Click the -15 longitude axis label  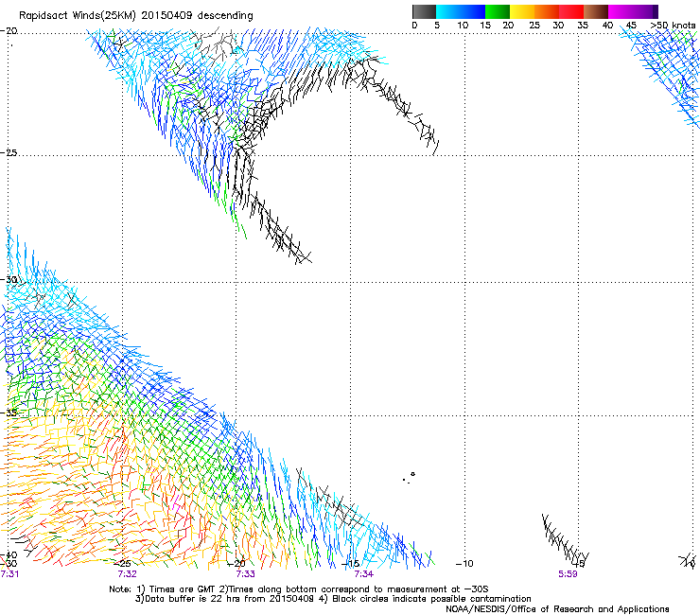click(x=351, y=564)
